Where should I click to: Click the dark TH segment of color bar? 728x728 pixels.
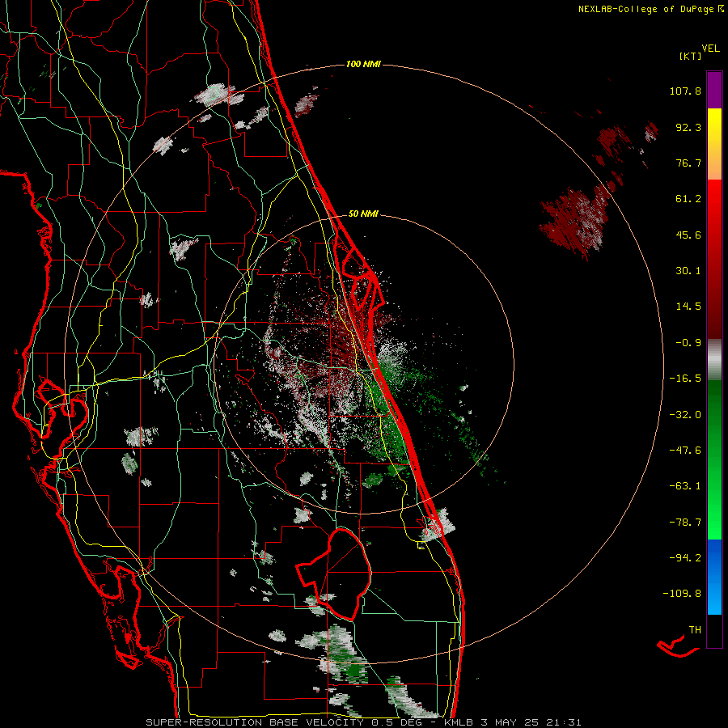pos(714,630)
